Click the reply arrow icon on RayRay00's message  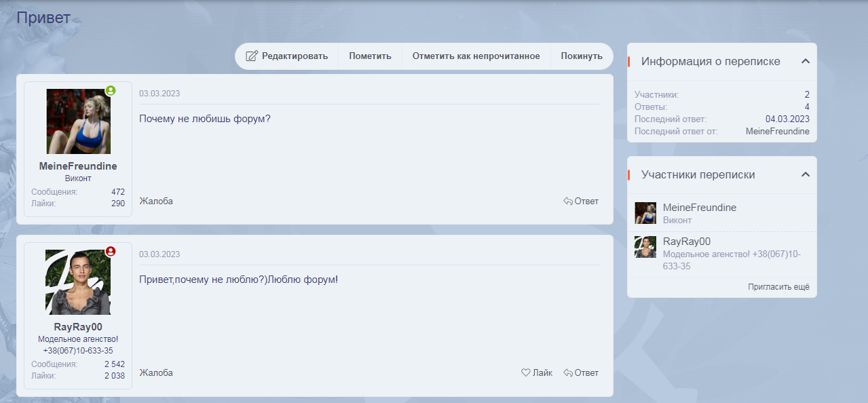(568, 372)
